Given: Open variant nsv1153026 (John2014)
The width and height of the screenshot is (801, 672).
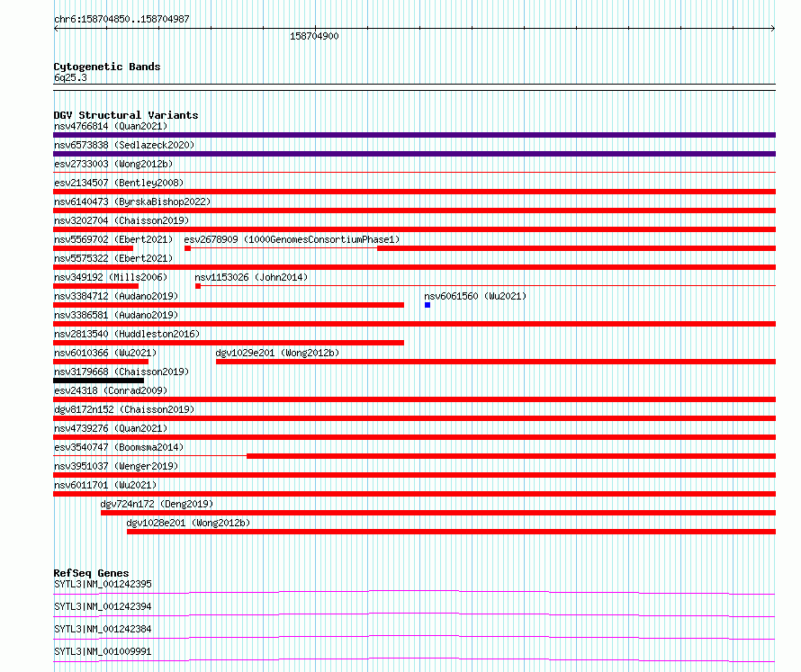Looking at the screenshot, I should coord(251,277).
